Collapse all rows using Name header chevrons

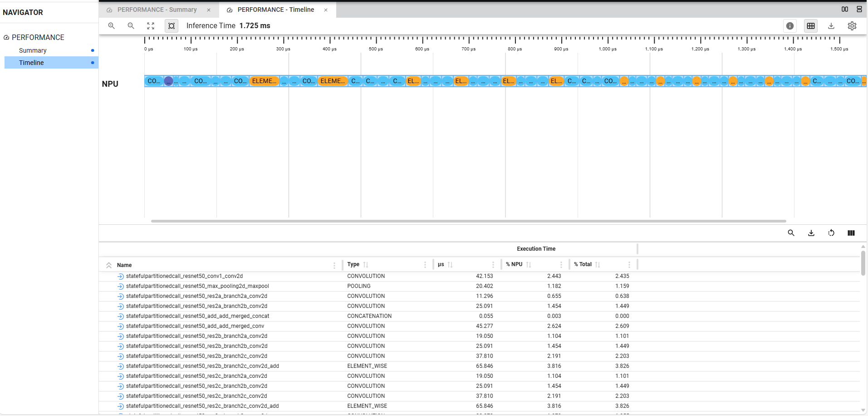point(109,265)
